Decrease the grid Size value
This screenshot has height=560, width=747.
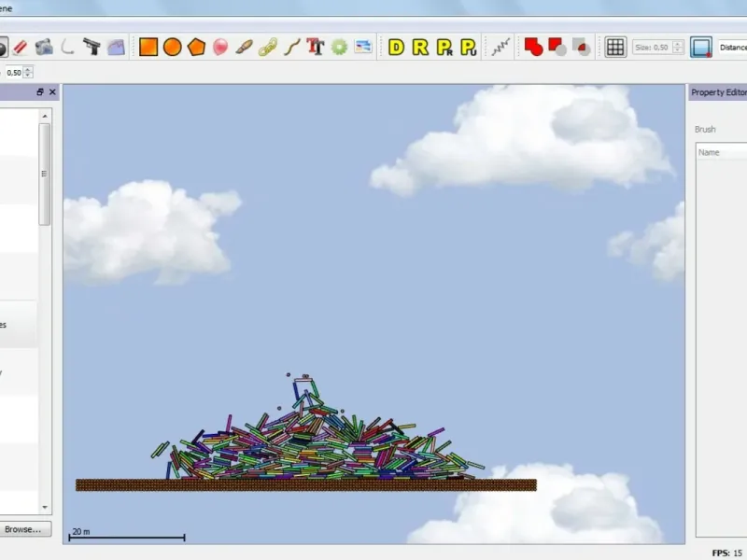pos(678,50)
